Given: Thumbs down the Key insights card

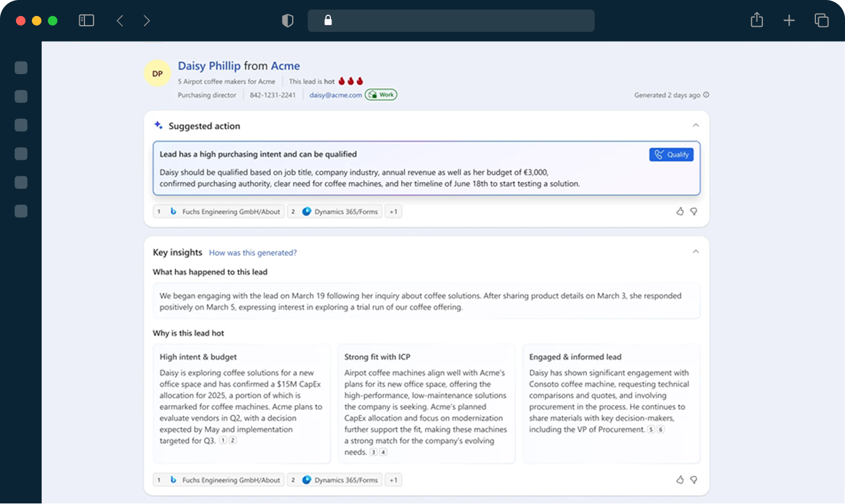Looking at the screenshot, I should (694, 480).
